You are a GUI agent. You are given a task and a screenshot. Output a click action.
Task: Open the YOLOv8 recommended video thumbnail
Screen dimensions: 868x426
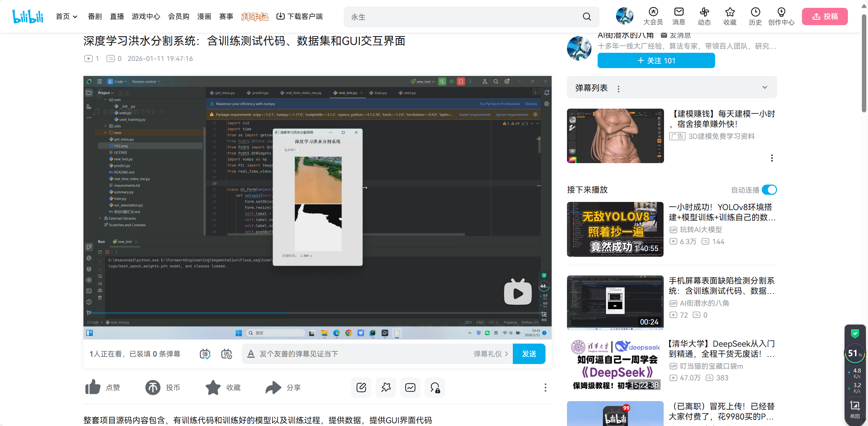pos(615,229)
